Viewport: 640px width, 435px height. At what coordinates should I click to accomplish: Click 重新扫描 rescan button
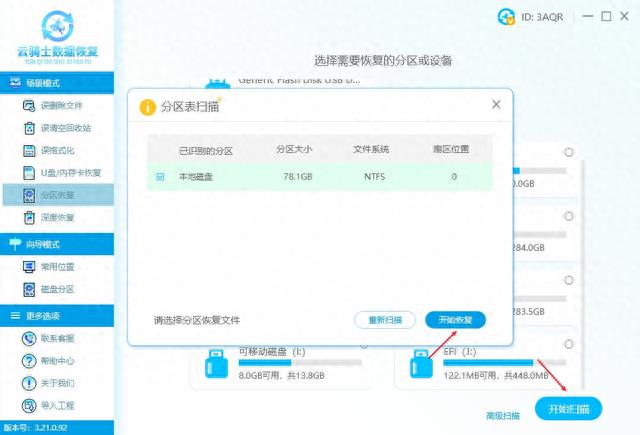coord(385,320)
